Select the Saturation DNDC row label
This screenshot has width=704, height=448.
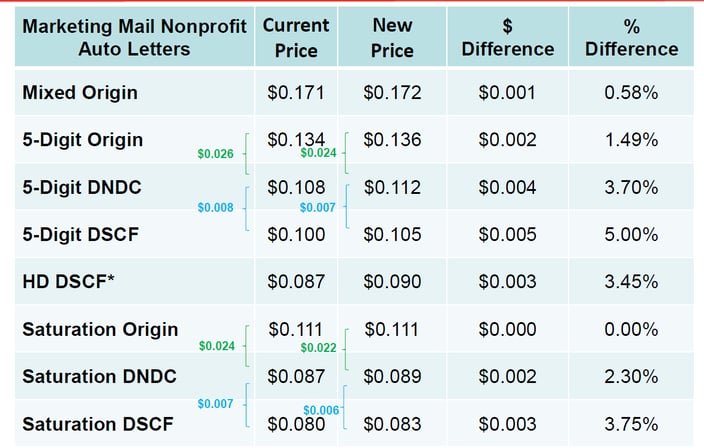click(x=99, y=377)
